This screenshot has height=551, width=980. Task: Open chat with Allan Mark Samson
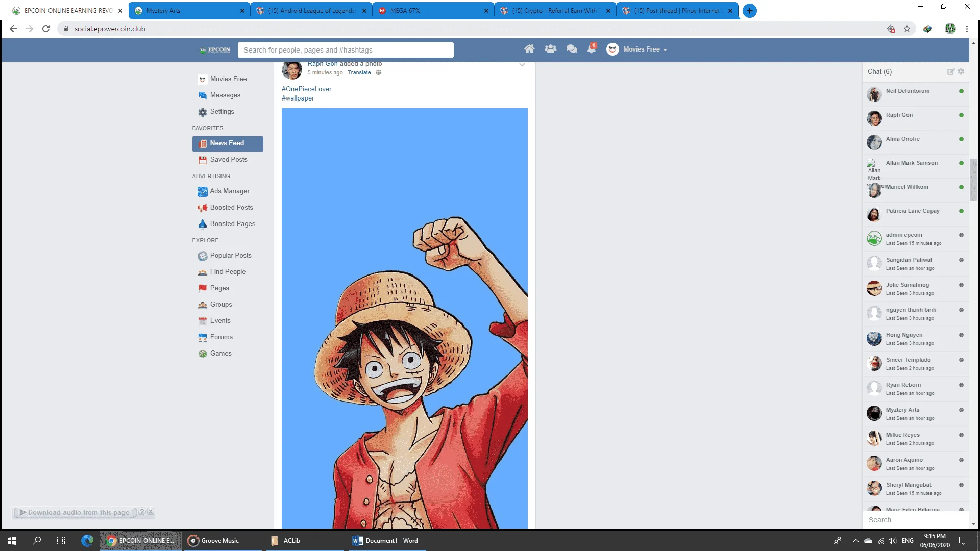tap(916, 166)
